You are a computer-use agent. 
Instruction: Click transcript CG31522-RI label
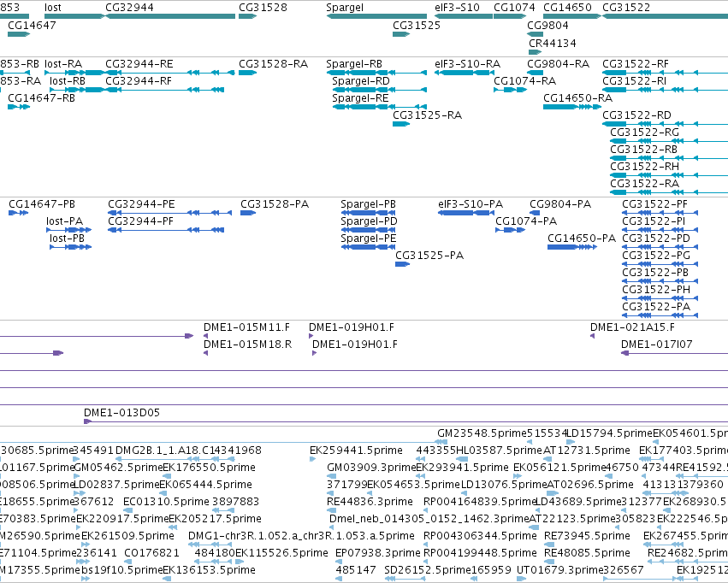pyautogui.click(x=634, y=80)
